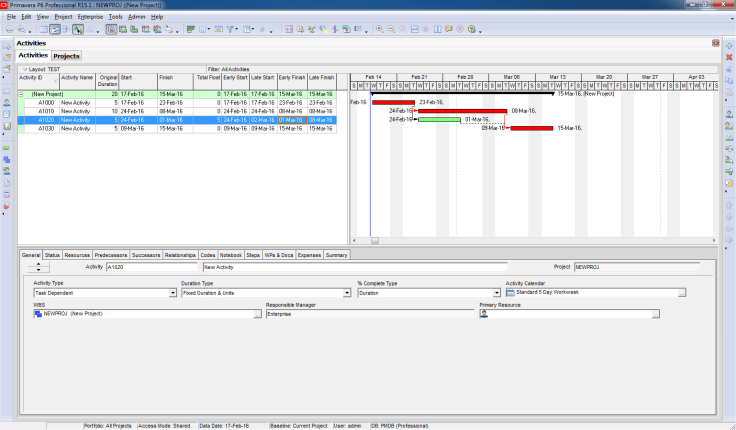The height and width of the screenshot is (430, 736).
Task: Click ellipsis button for Primary Resource
Action: (656, 313)
